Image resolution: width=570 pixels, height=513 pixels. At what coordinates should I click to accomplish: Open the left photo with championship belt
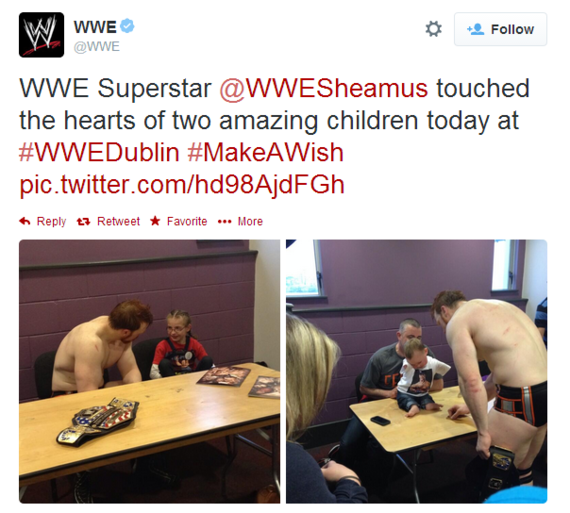[x=149, y=371]
